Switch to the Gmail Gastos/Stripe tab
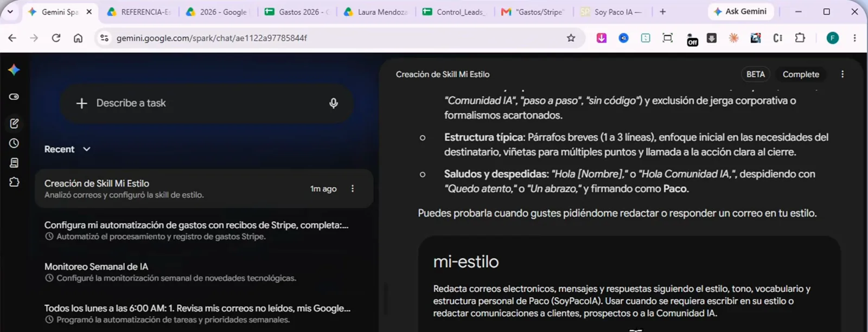Screen dimensions: 868x332 pos(533,12)
